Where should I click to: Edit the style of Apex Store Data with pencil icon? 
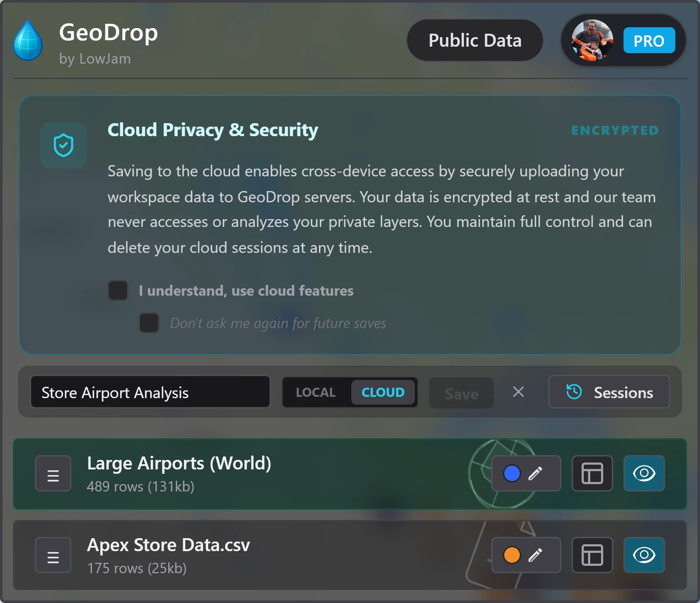coord(537,555)
